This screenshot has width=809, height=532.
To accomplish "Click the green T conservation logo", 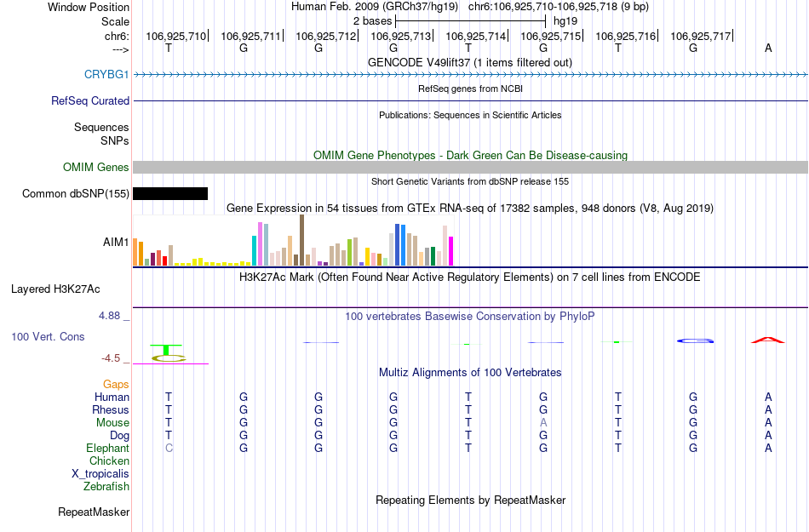I will (x=166, y=350).
